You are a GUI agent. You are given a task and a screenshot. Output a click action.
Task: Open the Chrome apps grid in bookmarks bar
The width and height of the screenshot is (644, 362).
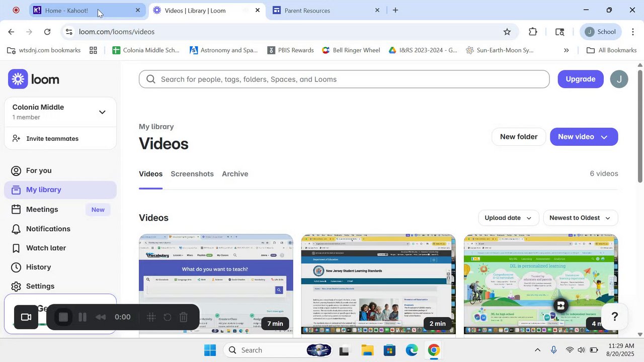coord(93,50)
